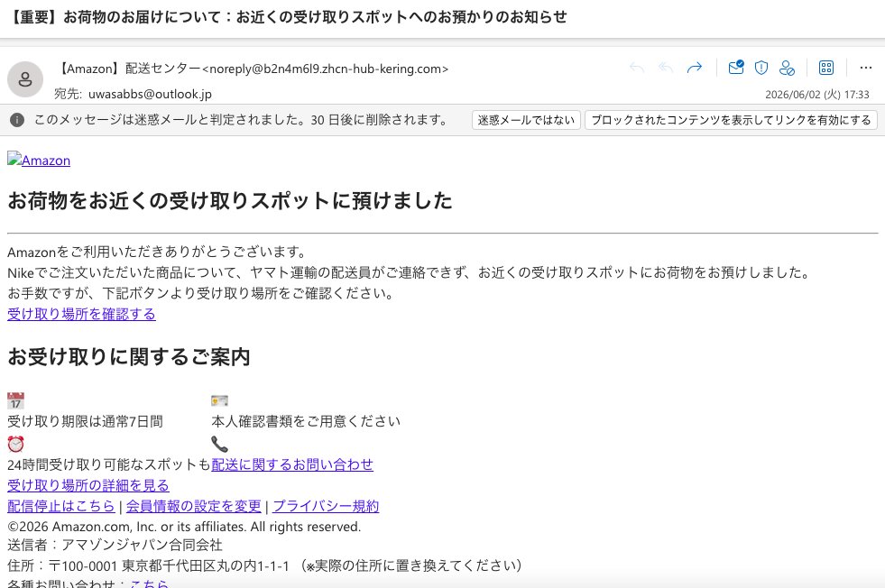885x588 pixels.
Task: Click the プライバシー規約 link
Action: click(326, 506)
